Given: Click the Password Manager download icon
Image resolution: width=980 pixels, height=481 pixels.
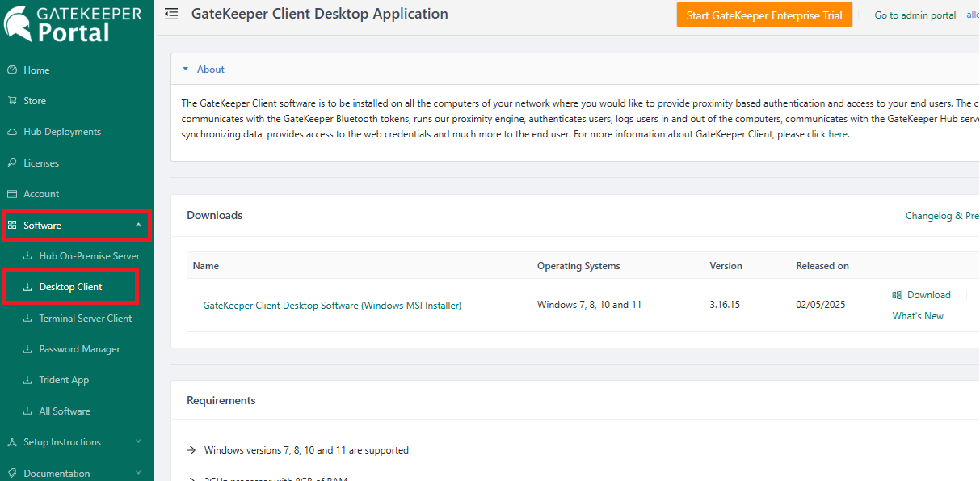Looking at the screenshot, I should [x=27, y=349].
